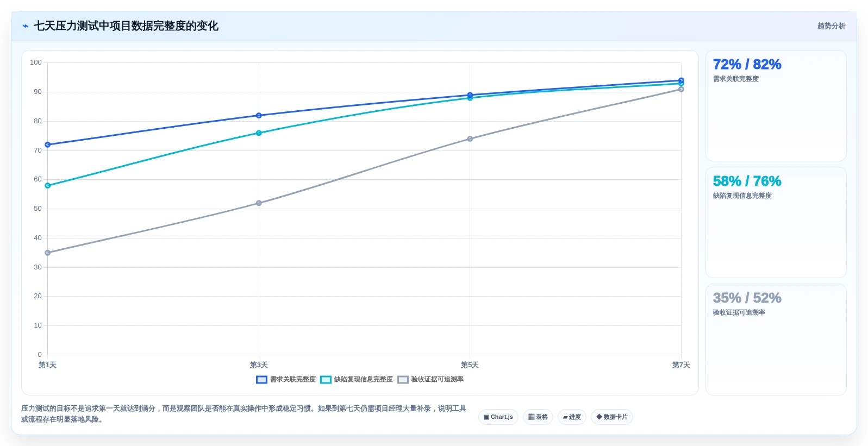Click the 数据卡片 tag

(x=612, y=417)
